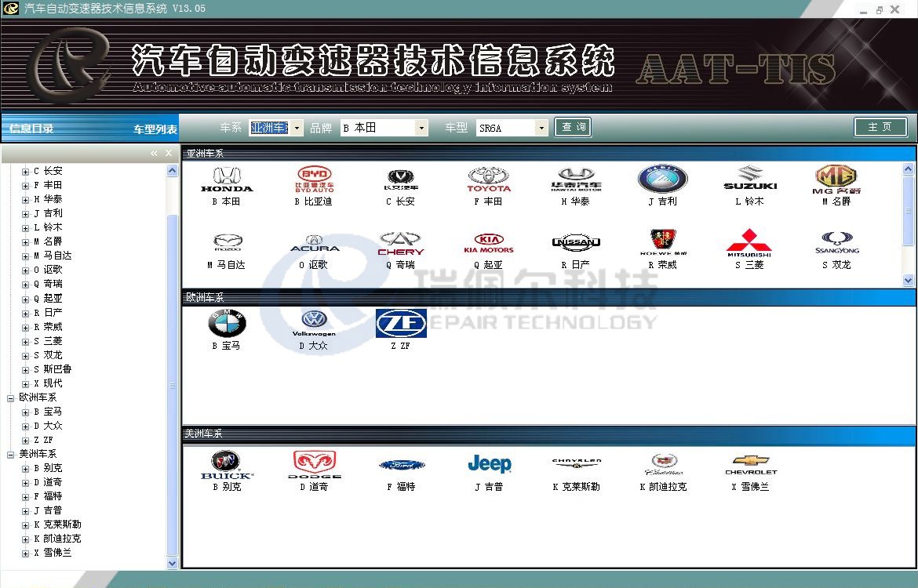Select the ZF transmission logo
Screen dimensions: 918x588
[x=400, y=323]
